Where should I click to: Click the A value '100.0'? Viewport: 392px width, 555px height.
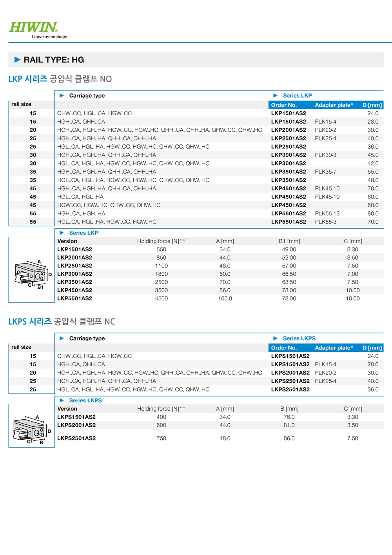coord(225,298)
